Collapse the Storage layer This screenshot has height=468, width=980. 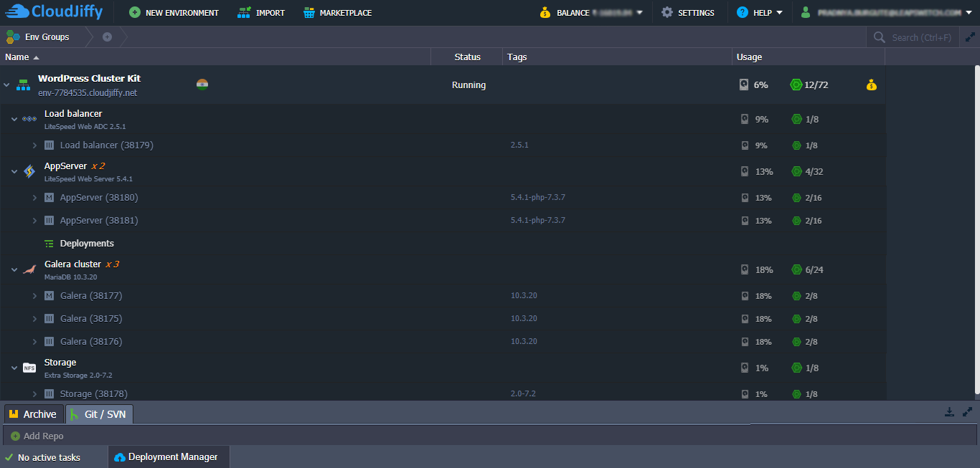(x=14, y=368)
